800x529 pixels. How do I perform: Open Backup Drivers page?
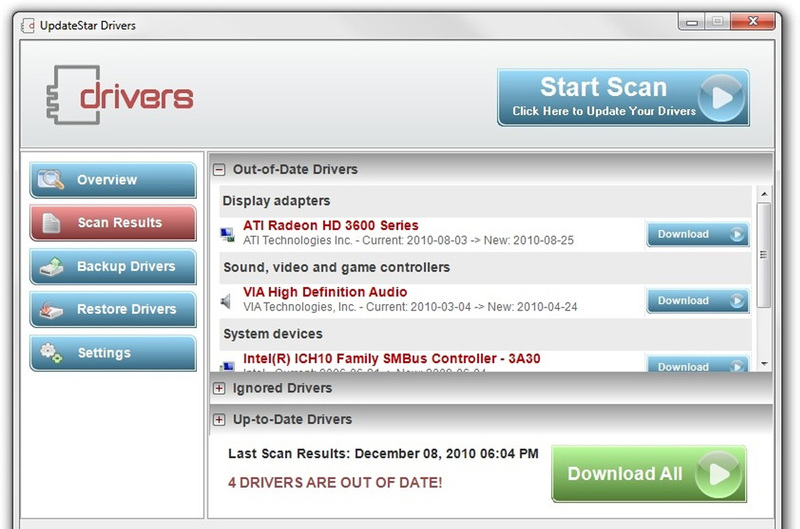113,266
